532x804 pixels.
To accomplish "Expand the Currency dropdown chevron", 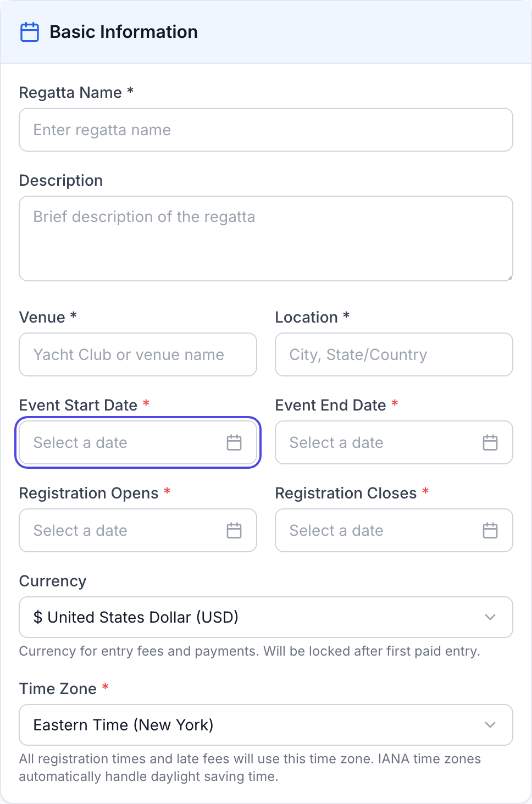I will [x=490, y=617].
